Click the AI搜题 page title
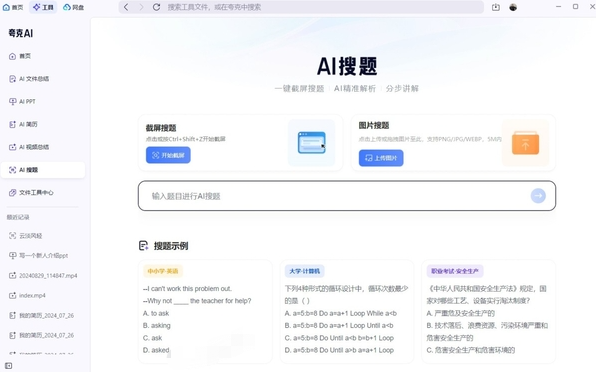596x372 pixels. click(x=347, y=66)
